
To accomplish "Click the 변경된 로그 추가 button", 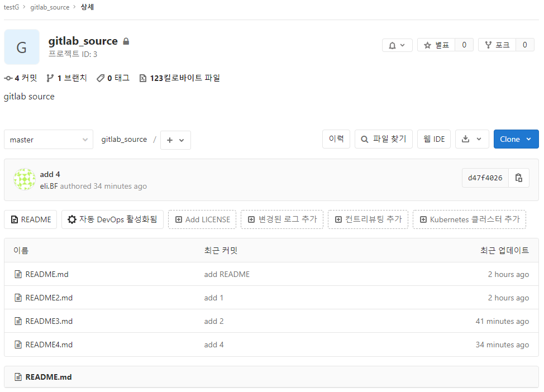I will point(282,219).
